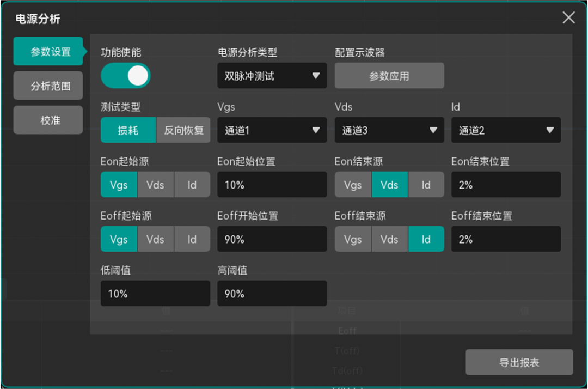Click the Eon起始位置 input field
Screen dimensions: 588x389
(x=272, y=184)
